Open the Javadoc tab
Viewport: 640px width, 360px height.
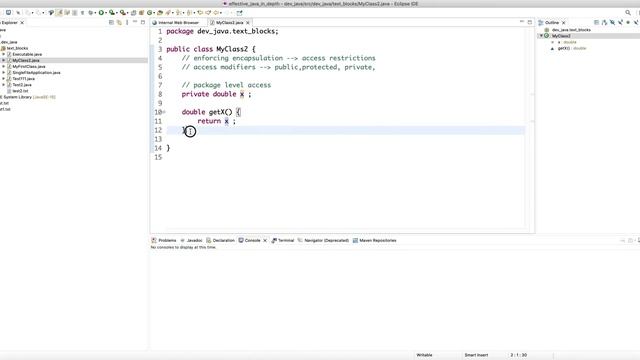tap(191, 240)
